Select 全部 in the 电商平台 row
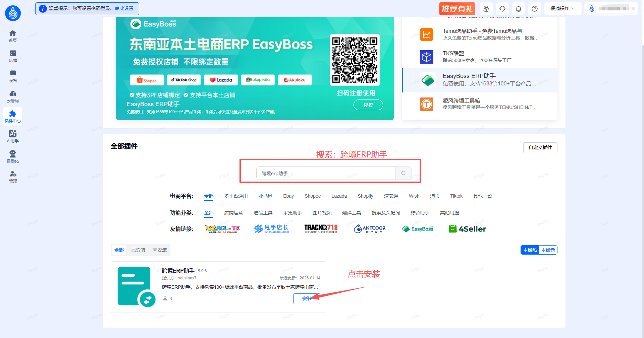This screenshot has width=644, height=338. tap(209, 196)
